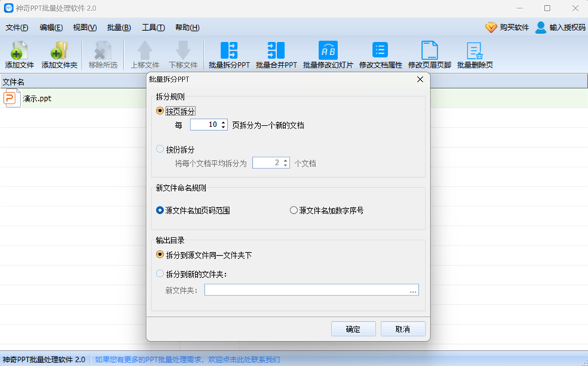Click the app logo in title bar
This screenshot has width=588, height=366.
8,8
